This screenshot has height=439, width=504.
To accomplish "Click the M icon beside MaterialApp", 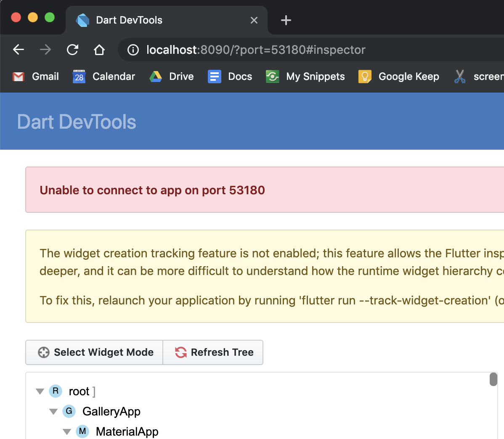I will [x=82, y=431].
